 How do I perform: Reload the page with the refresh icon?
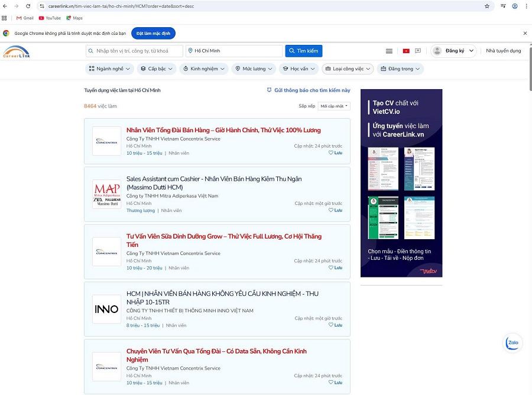tap(29, 6)
